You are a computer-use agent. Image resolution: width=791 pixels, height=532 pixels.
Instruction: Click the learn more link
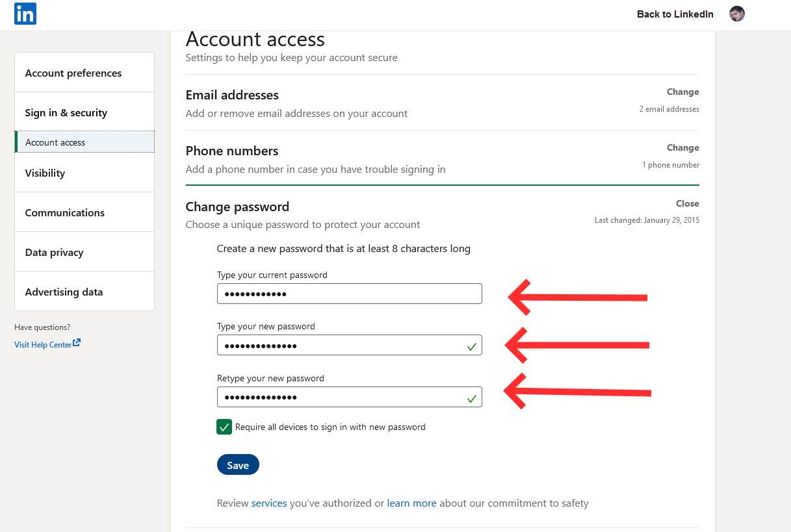[411, 503]
